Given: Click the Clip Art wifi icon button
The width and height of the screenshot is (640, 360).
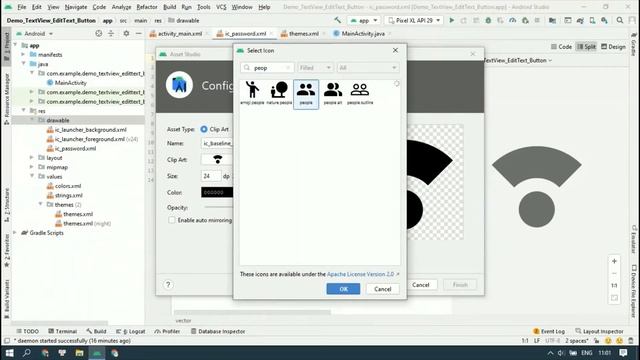Looking at the screenshot, I should [x=218, y=160].
